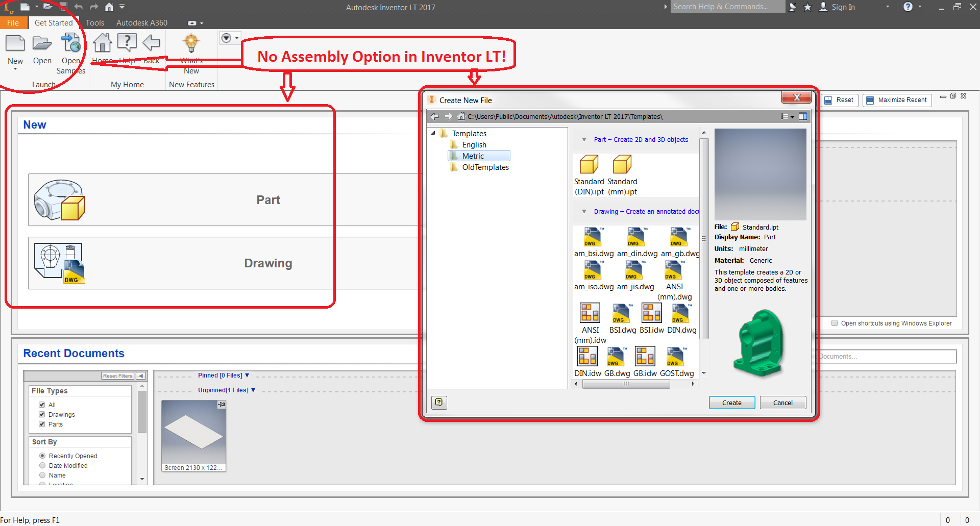Select the am_iso.dwg drawing template
This screenshot has height=526, width=980.
(593, 270)
